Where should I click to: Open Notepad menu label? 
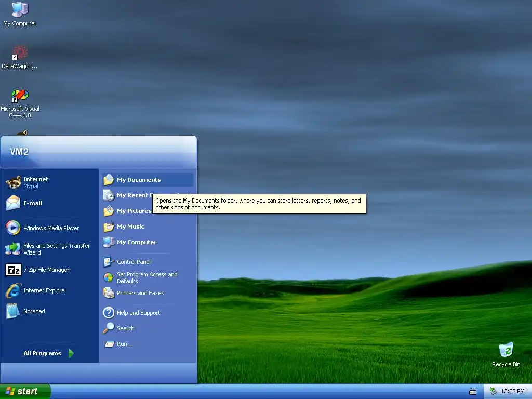click(x=34, y=311)
